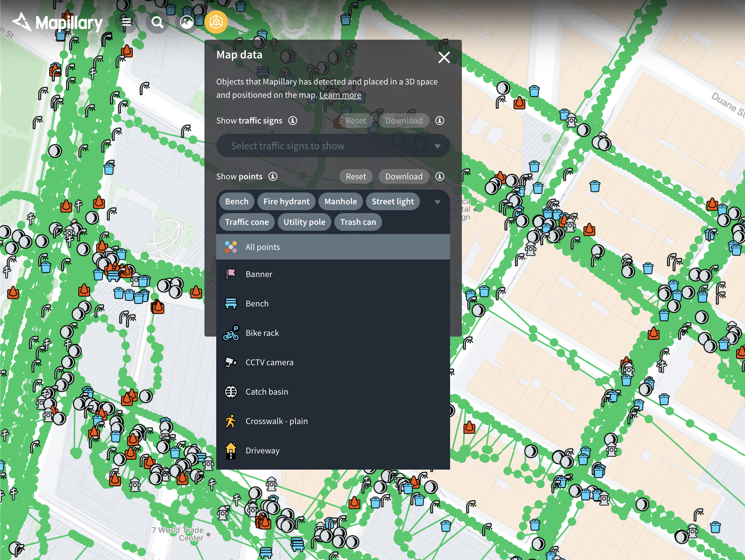Collapse the points dropdown arrow
The image size is (745, 560).
point(438,202)
